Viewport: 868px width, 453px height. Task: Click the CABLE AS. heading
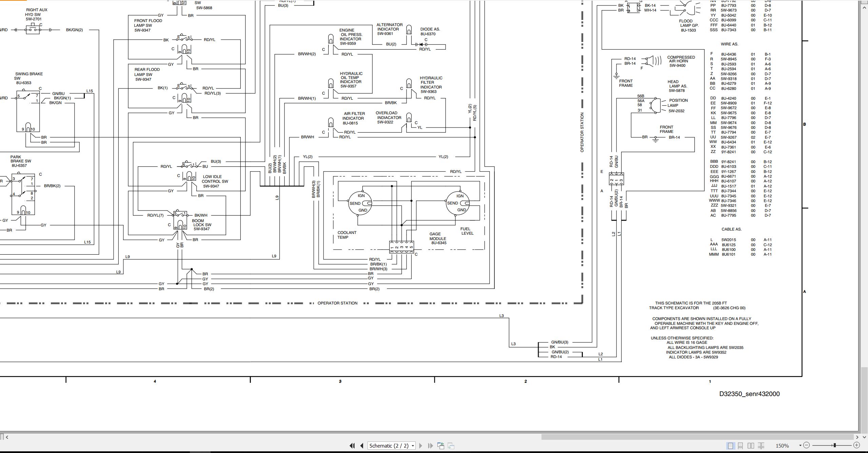point(731,229)
